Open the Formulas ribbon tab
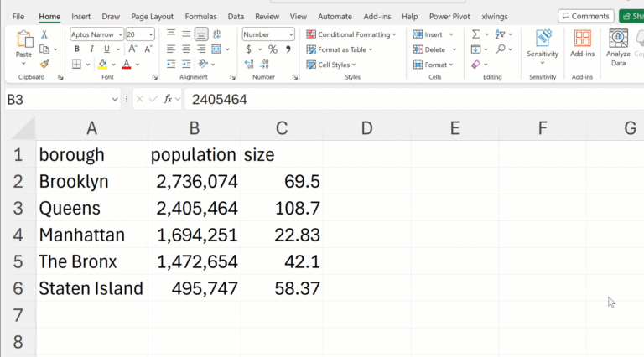The height and width of the screenshot is (357, 644). 200,16
